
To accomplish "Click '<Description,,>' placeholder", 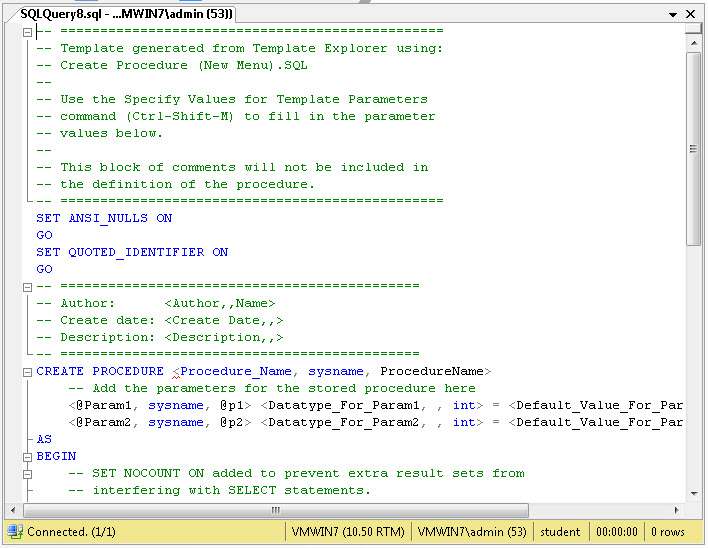I will tap(224, 338).
